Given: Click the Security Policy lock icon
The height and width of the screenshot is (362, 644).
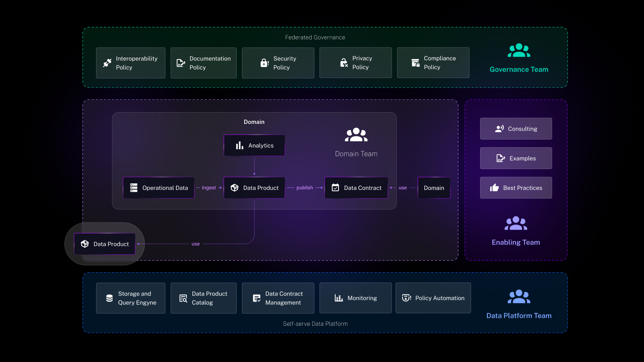Looking at the screenshot, I should pos(264,63).
